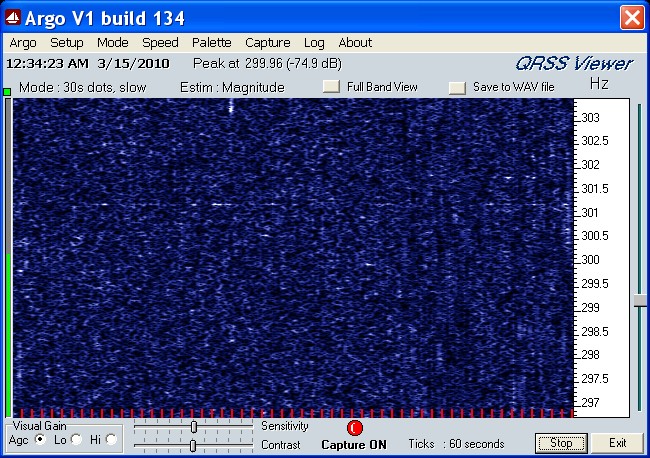Toggle the Full Band View button
The image size is (650, 458).
coord(331,86)
